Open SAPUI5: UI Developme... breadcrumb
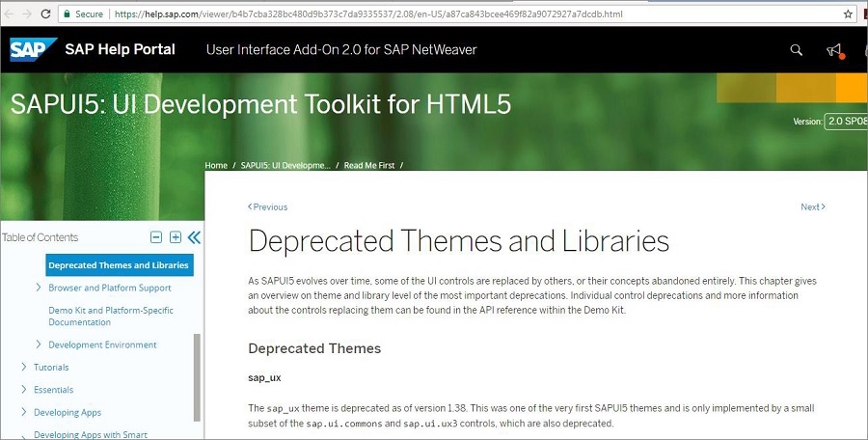 (285, 165)
